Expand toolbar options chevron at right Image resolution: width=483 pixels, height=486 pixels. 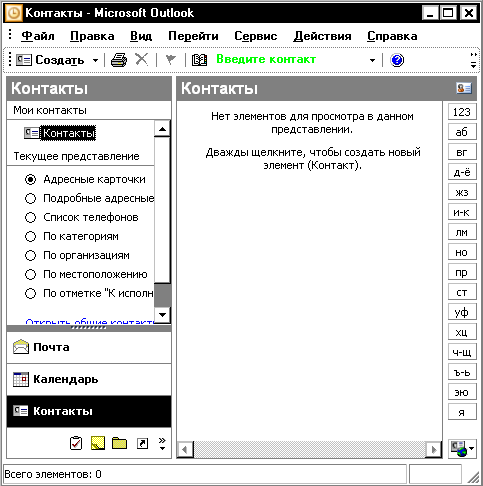click(x=473, y=60)
